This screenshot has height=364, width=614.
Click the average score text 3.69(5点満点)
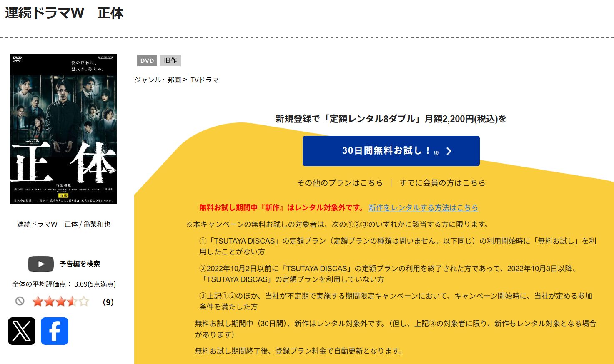pos(95,284)
